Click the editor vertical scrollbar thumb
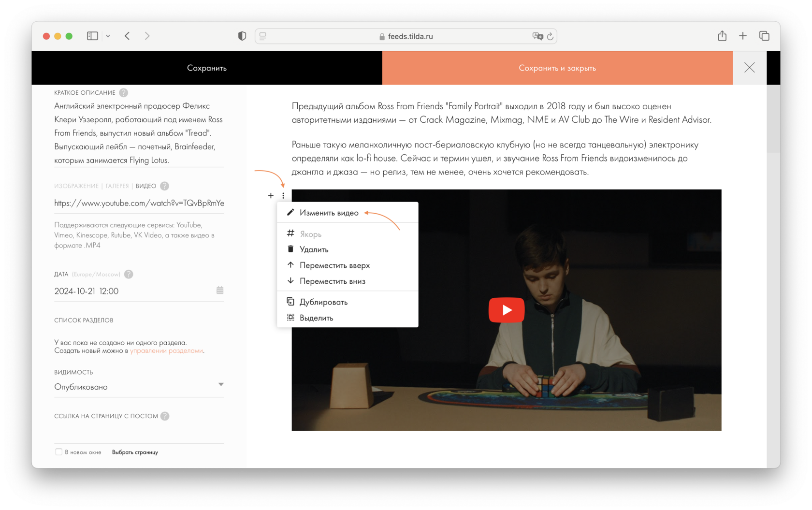The width and height of the screenshot is (812, 510). click(x=773, y=119)
